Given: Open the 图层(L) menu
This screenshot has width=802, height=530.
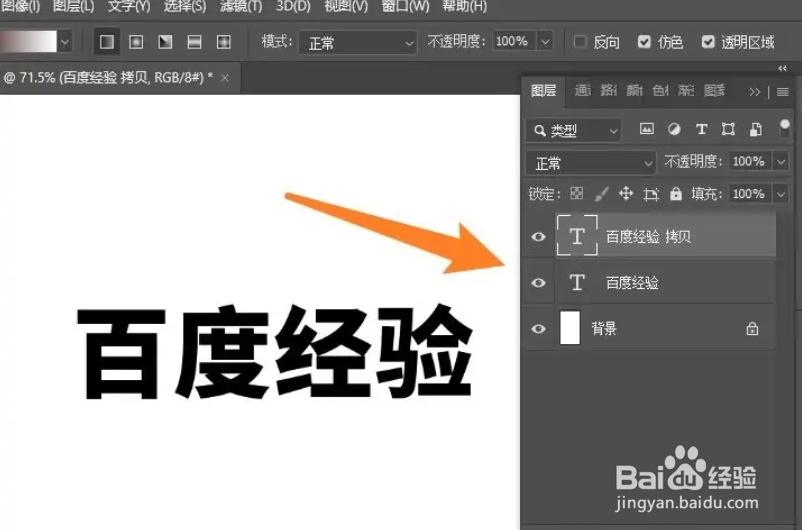Looking at the screenshot, I should pos(74,6).
